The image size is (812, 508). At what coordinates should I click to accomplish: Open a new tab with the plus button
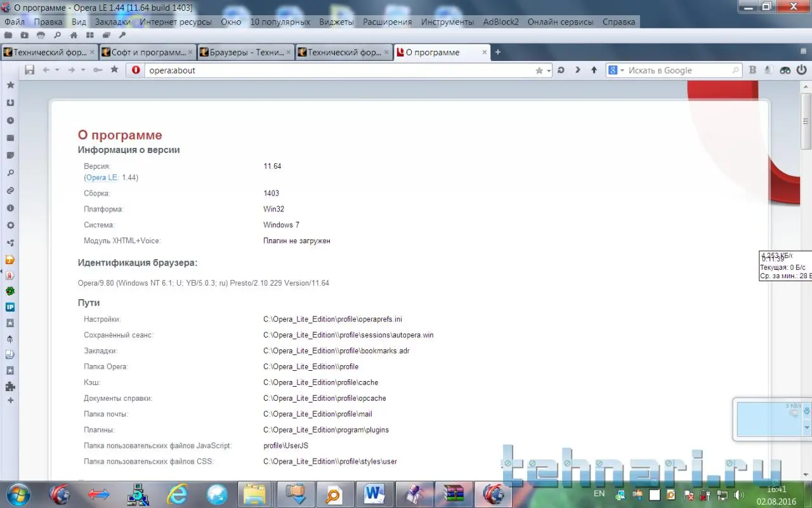pyautogui.click(x=498, y=52)
